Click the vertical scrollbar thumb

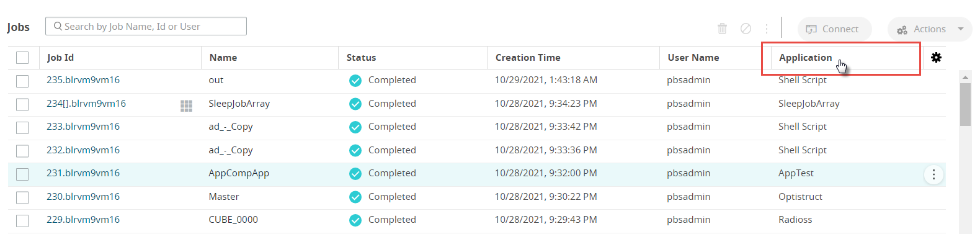(x=965, y=104)
